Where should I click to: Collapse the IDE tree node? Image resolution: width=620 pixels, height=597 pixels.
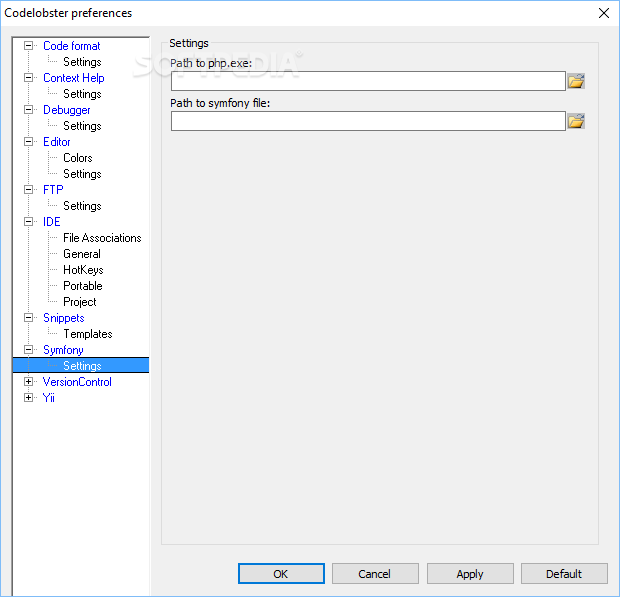28,221
